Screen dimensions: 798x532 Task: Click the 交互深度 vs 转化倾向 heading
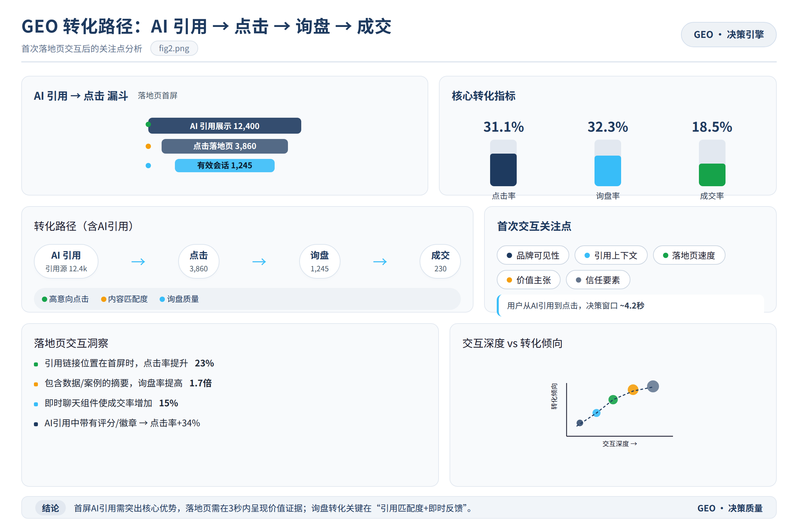pos(512,343)
